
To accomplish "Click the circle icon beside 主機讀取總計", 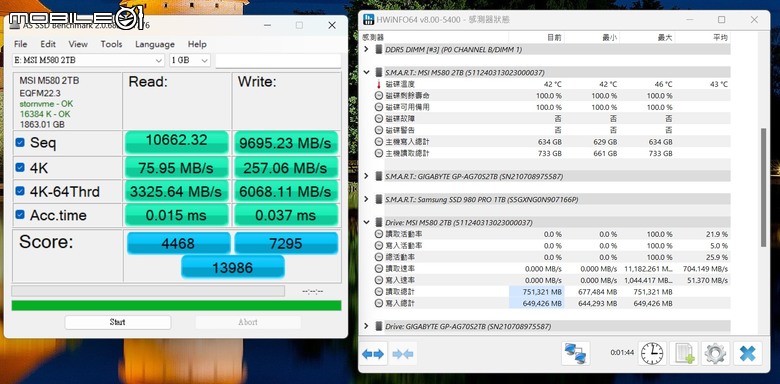I will point(379,153).
